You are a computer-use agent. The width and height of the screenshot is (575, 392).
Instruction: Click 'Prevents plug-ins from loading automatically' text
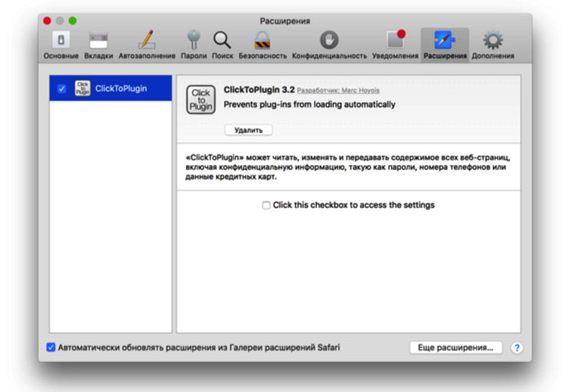click(x=309, y=104)
